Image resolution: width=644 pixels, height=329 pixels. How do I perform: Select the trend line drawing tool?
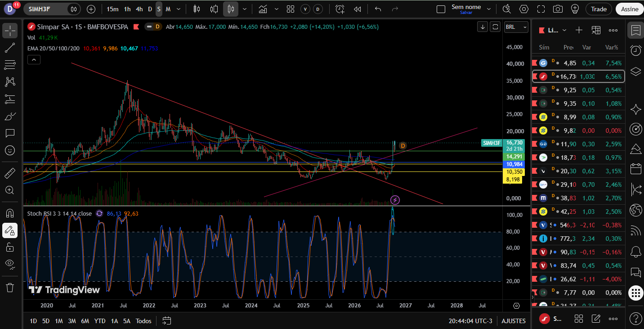click(10, 48)
